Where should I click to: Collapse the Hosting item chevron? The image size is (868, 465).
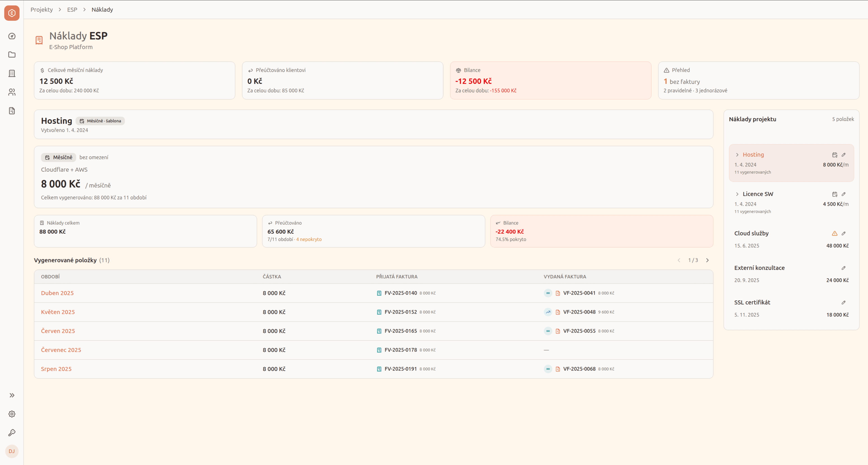pyautogui.click(x=737, y=155)
